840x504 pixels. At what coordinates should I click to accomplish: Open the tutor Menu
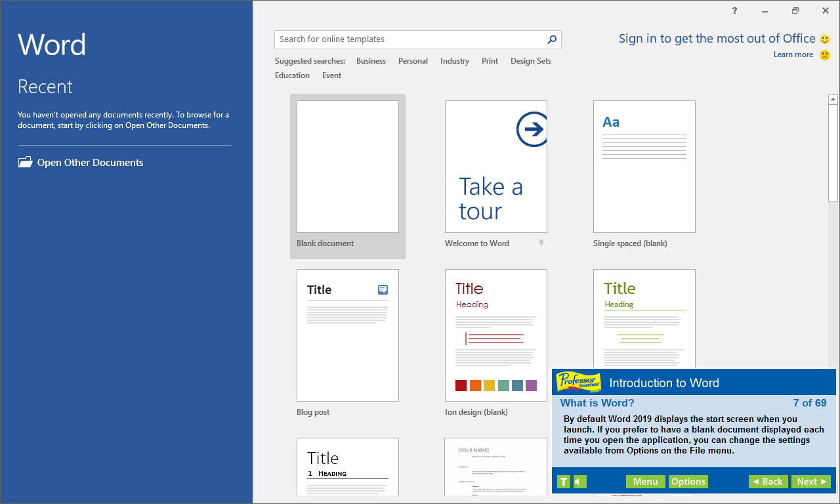click(646, 481)
